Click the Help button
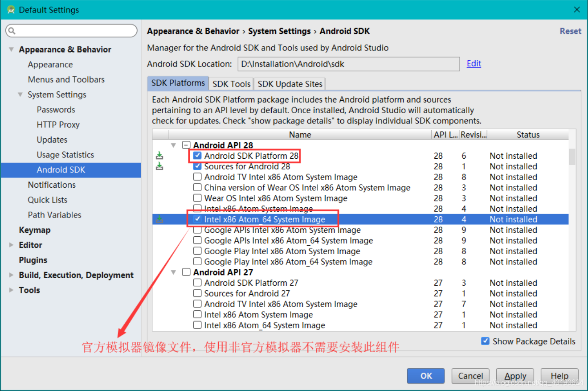 pyautogui.click(x=559, y=376)
